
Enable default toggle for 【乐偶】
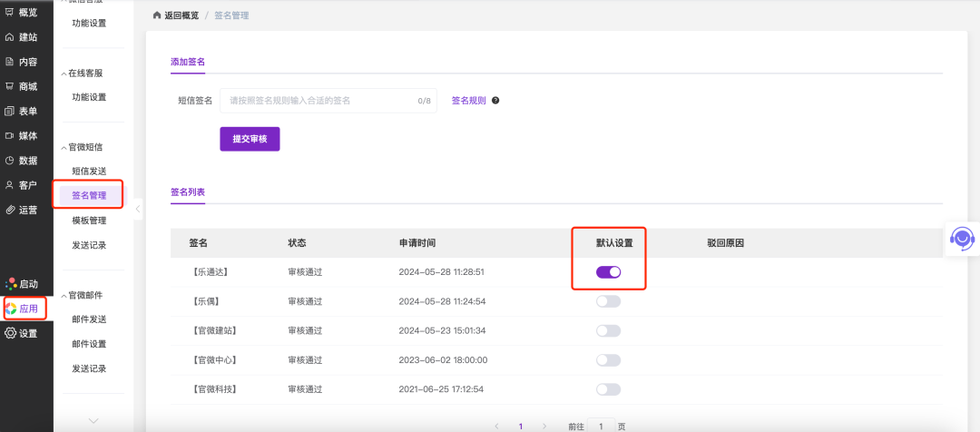click(608, 301)
